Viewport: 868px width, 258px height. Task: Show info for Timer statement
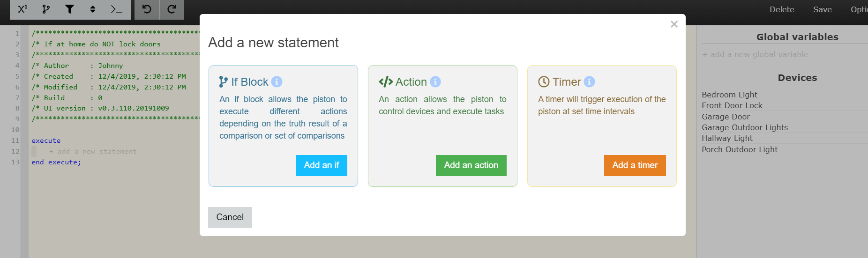(589, 82)
